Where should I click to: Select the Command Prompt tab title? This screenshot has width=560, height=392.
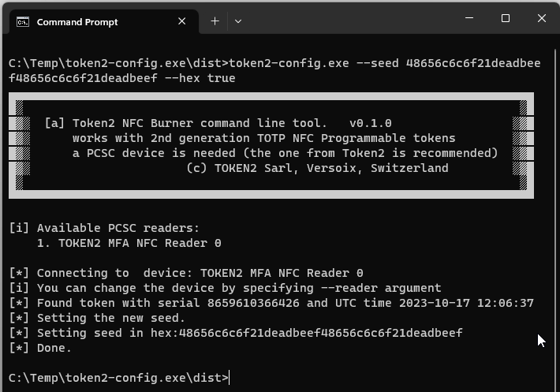(x=77, y=22)
